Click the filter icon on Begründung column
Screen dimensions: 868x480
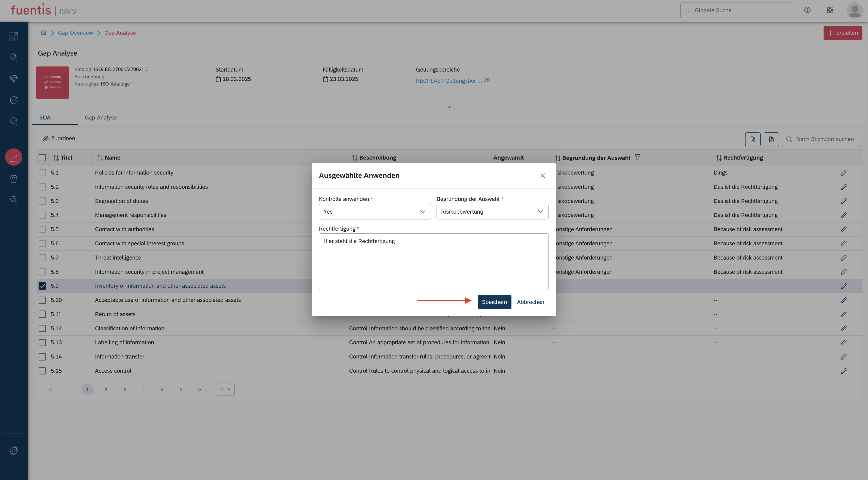[x=637, y=157]
